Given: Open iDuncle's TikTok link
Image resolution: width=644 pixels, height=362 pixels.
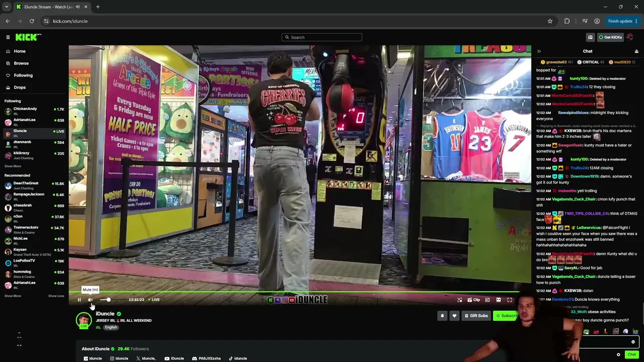Looking at the screenshot, I should tap(238, 358).
